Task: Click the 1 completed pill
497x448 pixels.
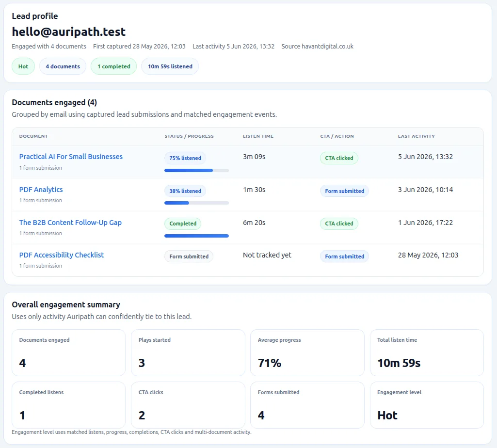Action: click(x=114, y=66)
